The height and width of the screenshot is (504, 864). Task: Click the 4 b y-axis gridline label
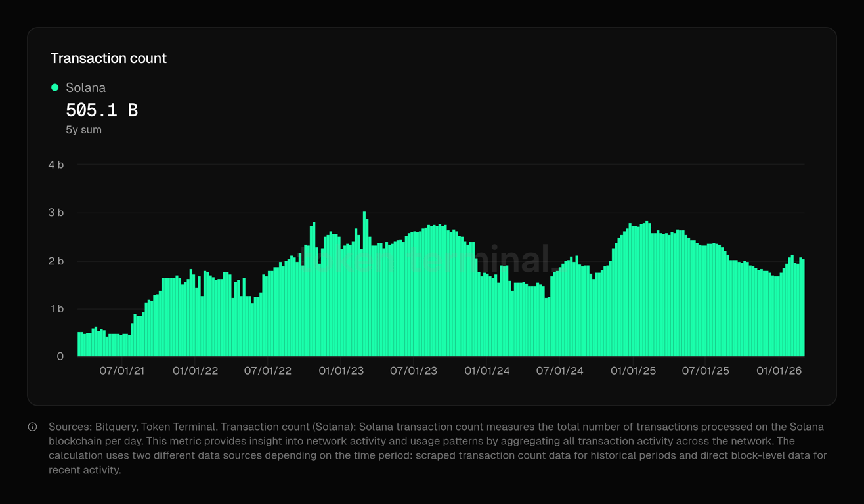[x=56, y=165]
